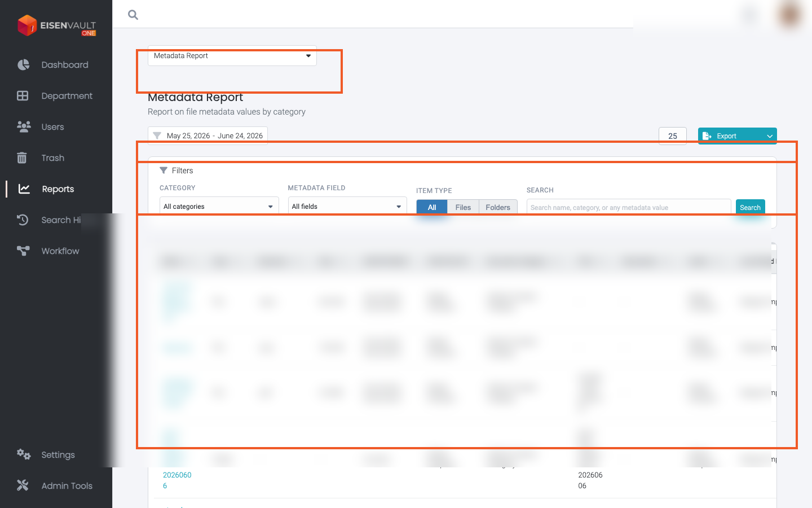Select Reports in the sidebar
Viewport: 812px width, 508px height.
[58, 189]
